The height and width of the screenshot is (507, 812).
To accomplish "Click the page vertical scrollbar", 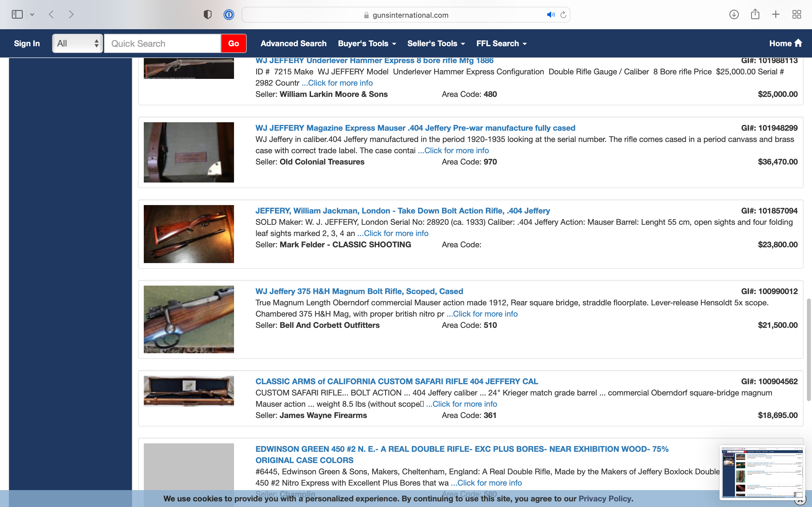I will [x=809, y=349].
